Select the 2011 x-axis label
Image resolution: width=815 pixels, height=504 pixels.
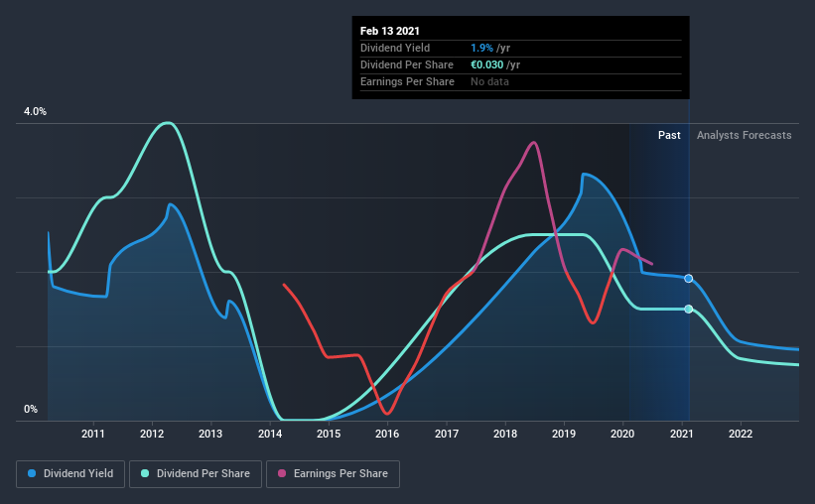pos(93,434)
